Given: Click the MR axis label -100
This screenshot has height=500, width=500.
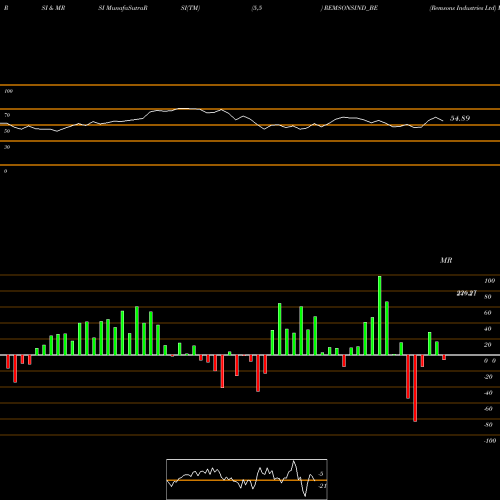Looking at the screenshot, I should click(490, 441).
